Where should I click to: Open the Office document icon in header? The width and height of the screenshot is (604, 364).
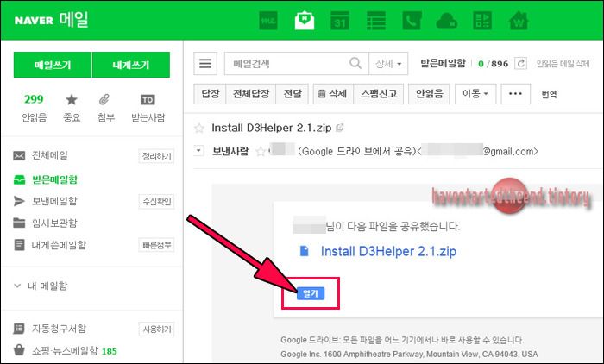pyautogui.click(x=481, y=21)
